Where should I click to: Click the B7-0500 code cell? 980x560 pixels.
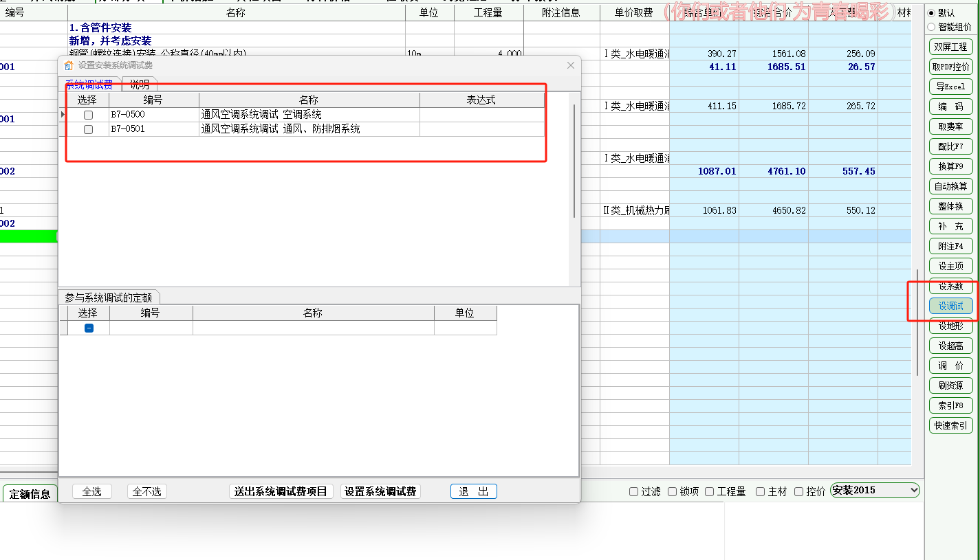pos(153,115)
